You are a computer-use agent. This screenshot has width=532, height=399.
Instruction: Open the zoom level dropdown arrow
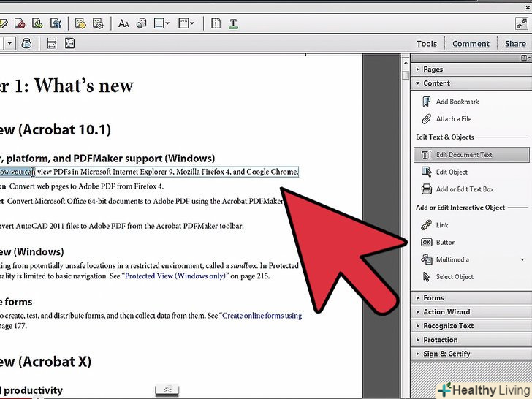click(9, 43)
